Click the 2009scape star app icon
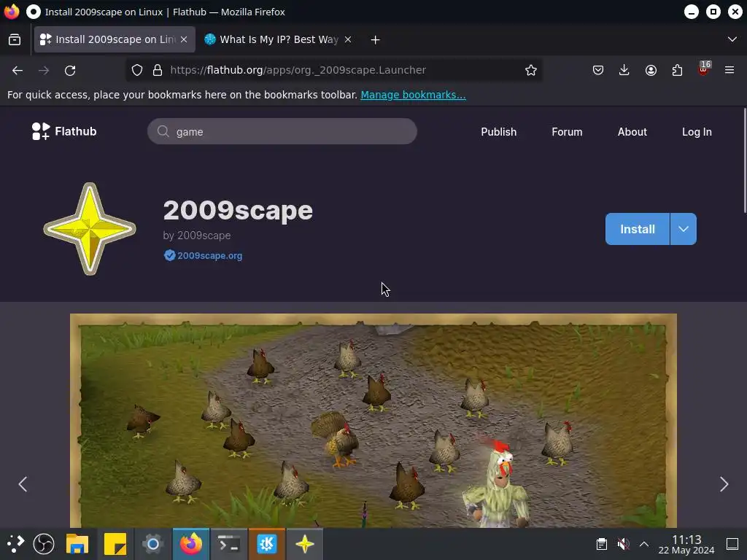The height and width of the screenshot is (560, 747). coord(90,228)
